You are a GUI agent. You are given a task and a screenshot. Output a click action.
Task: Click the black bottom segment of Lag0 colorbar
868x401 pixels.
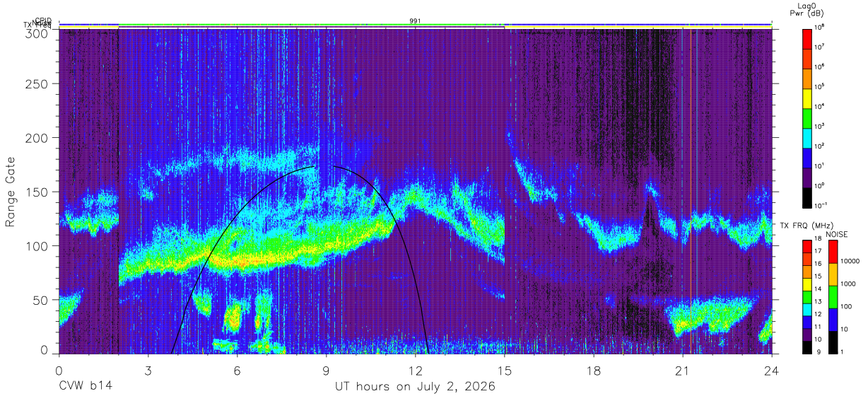[x=807, y=197]
